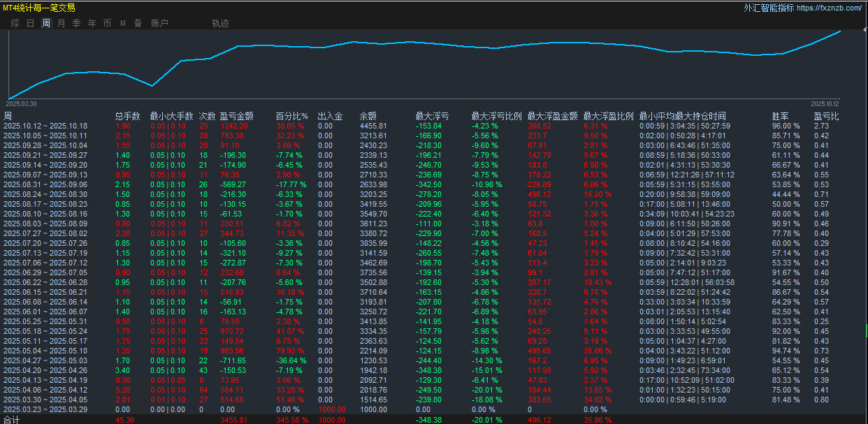This screenshot has height=424, width=868.
Task: Click percentage 79.93 % in 2025.05.04 row
Action: [x=290, y=351]
